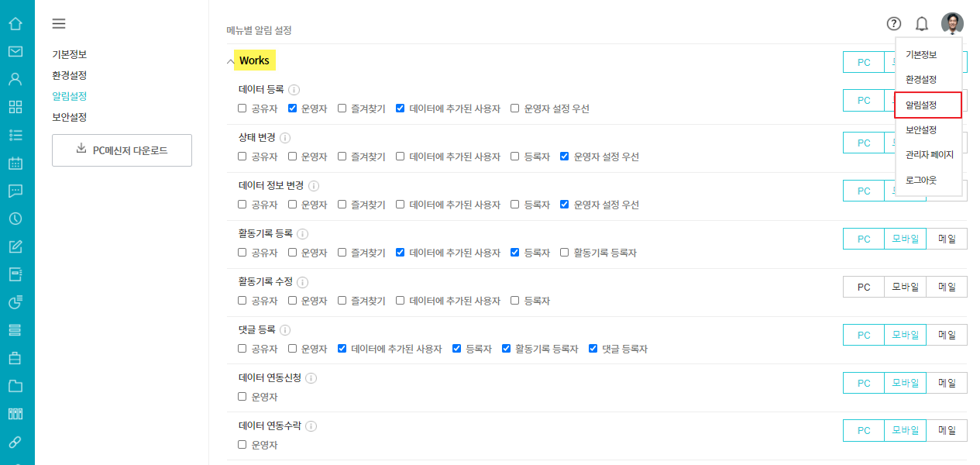The image size is (980, 465).
Task: Click the profile avatar dropdown
Action: tap(952, 24)
